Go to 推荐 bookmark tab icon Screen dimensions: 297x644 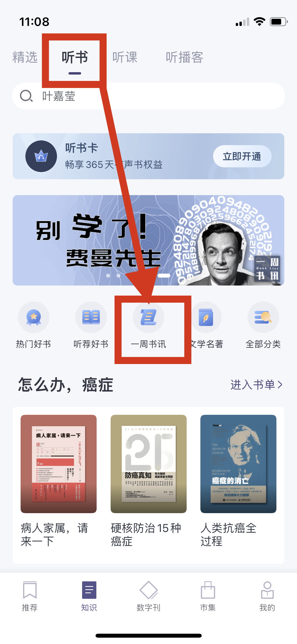click(30, 590)
